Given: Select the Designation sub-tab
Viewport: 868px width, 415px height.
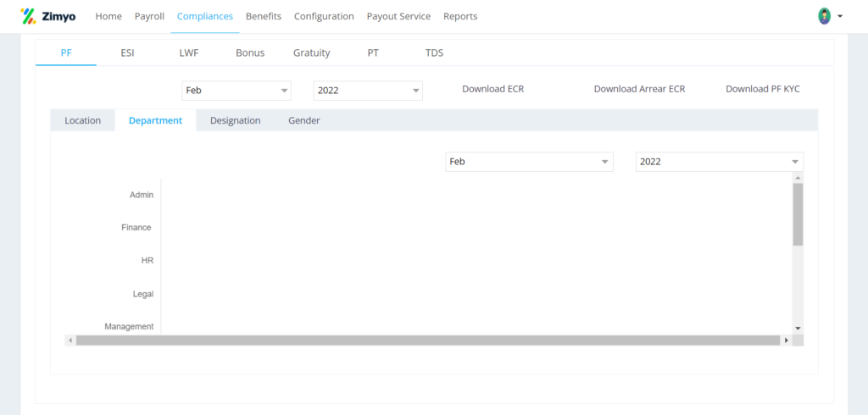Looking at the screenshot, I should pyautogui.click(x=236, y=120).
